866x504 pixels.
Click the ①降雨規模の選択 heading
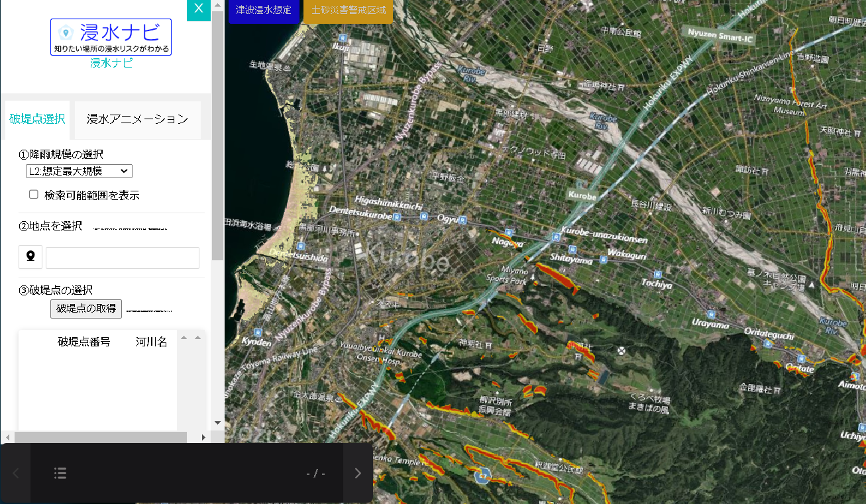click(61, 154)
